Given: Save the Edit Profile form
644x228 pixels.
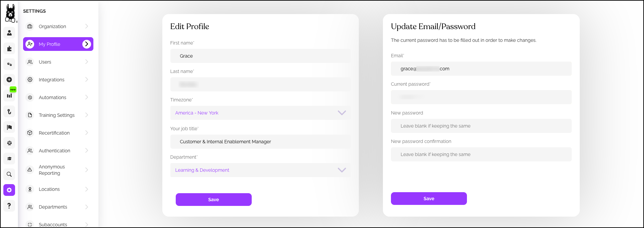Looking at the screenshot, I should click(x=214, y=200).
